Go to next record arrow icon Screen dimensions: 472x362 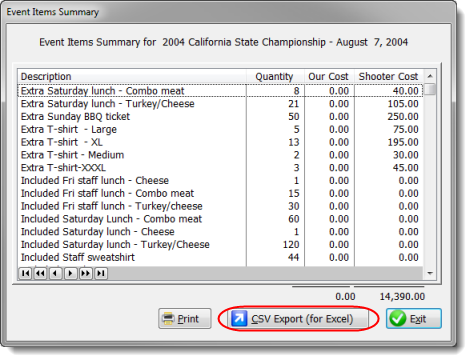click(70, 273)
